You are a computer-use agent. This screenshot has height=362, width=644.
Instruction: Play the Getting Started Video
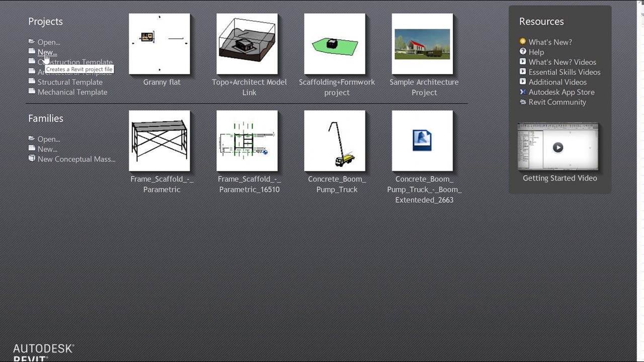558,147
